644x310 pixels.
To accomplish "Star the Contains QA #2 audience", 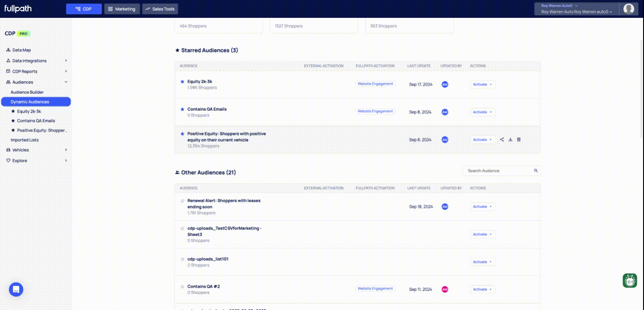I will 182,287.
